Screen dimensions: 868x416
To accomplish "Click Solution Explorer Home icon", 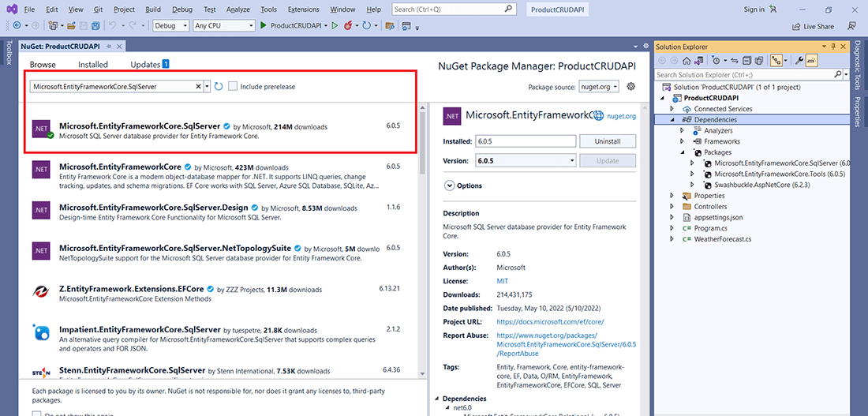I will click(x=687, y=60).
